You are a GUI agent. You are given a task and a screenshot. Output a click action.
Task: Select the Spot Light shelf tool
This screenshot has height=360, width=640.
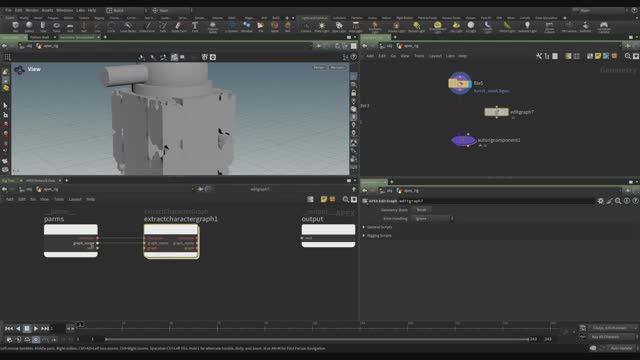339,27
